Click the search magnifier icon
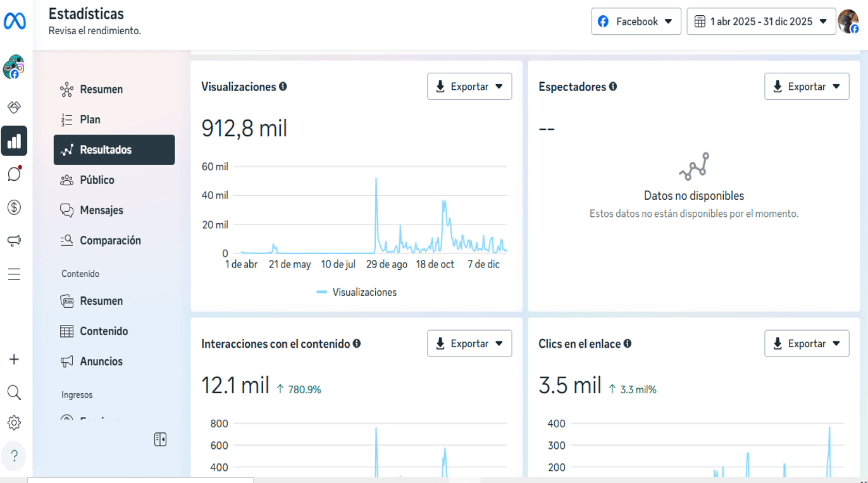Image resolution: width=868 pixels, height=483 pixels. 14,393
